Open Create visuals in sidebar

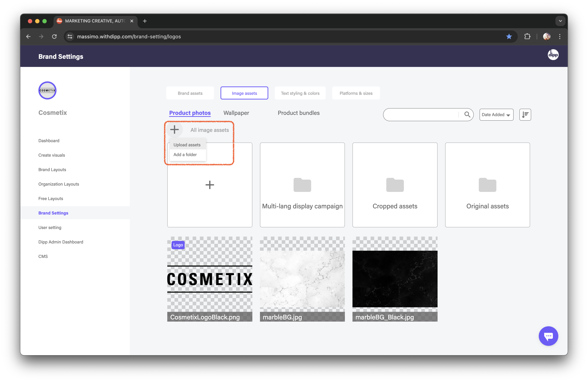click(52, 155)
